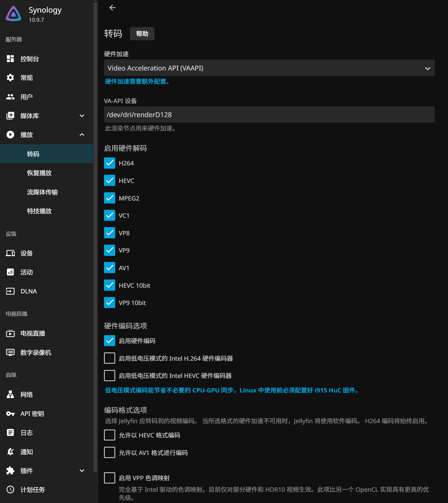Enable 启用 VPP 色调映射 checkbox
The image size is (448, 503).
pos(109,478)
